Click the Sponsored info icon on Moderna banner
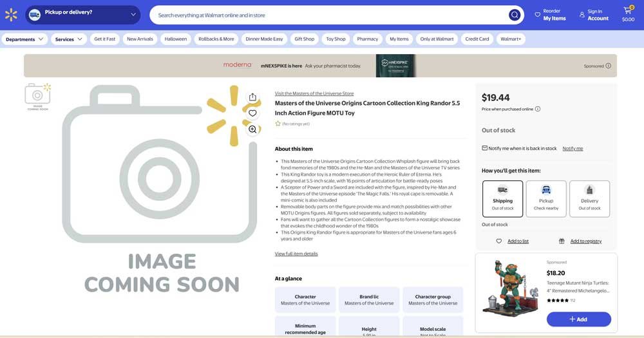This screenshot has width=644, height=338. click(x=609, y=66)
